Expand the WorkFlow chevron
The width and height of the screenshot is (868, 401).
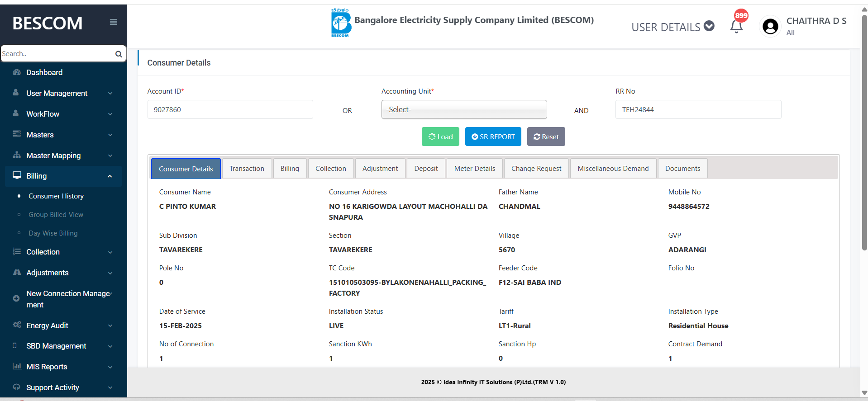click(x=110, y=114)
